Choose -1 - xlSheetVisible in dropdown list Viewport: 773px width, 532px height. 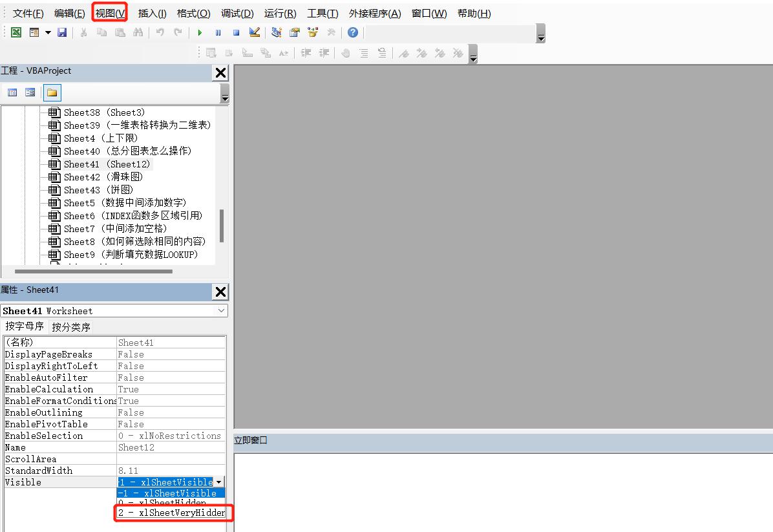pyautogui.click(x=171, y=493)
